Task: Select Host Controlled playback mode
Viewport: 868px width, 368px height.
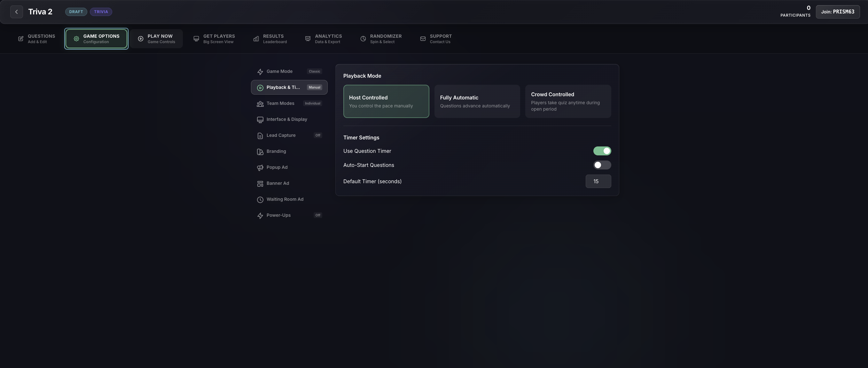Action: click(x=386, y=101)
